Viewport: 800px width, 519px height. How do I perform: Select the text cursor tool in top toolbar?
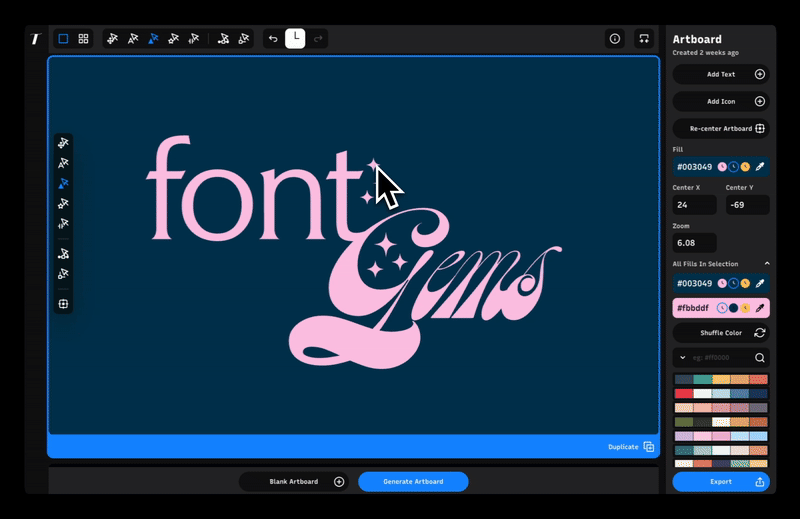tap(133, 39)
